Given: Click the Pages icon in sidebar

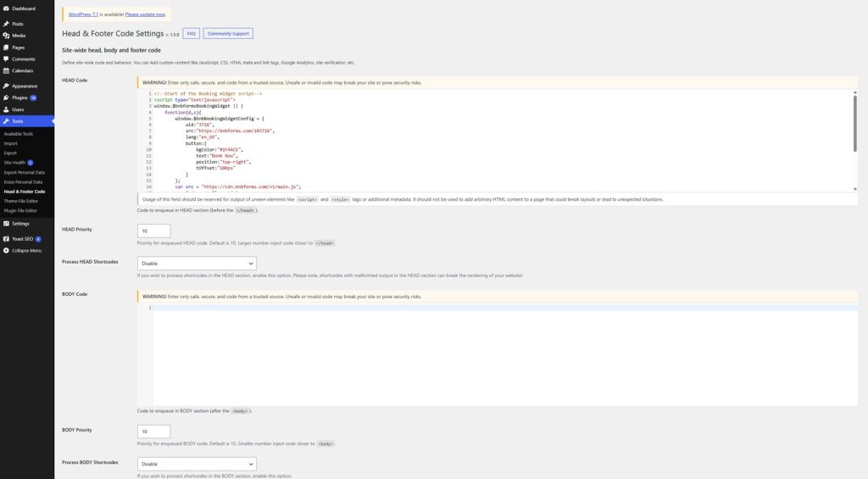Looking at the screenshot, I should (6, 47).
